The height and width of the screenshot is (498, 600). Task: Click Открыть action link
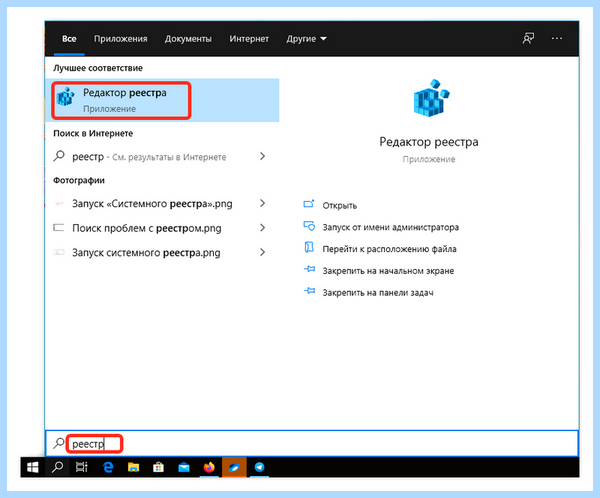click(x=339, y=206)
